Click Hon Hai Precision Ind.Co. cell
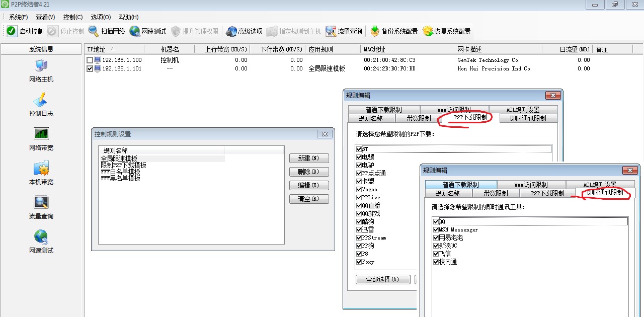The image size is (644, 317). pos(495,68)
